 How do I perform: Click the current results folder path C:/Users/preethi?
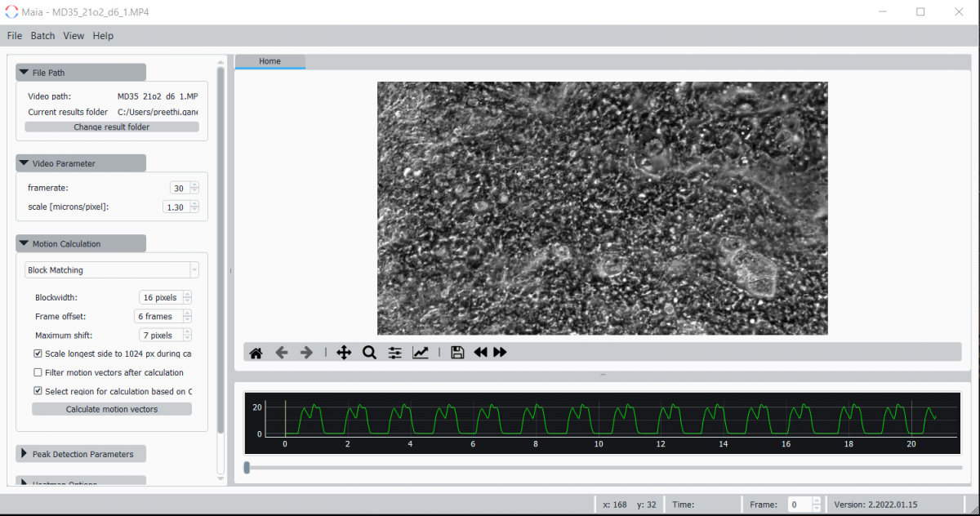tap(158, 112)
